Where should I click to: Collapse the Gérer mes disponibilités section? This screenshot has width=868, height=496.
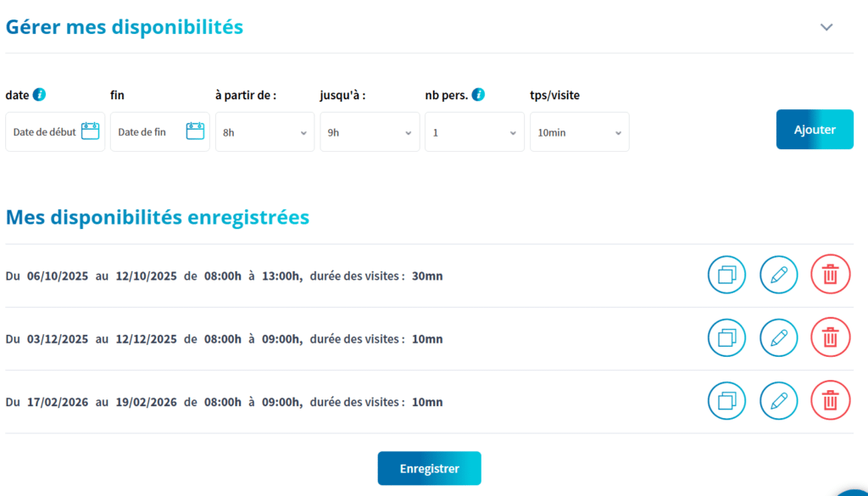pyautogui.click(x=826, y=27)
